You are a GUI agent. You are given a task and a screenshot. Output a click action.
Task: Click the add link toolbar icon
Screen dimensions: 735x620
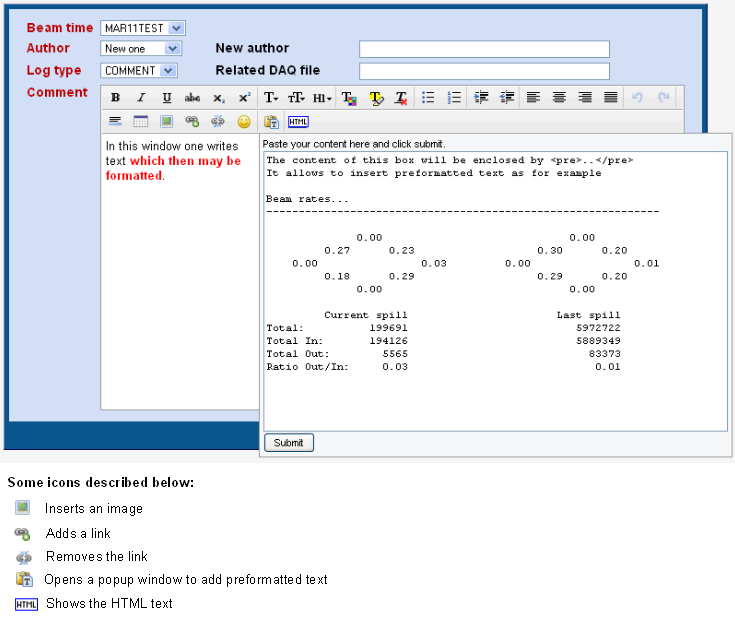click(192, 122)
